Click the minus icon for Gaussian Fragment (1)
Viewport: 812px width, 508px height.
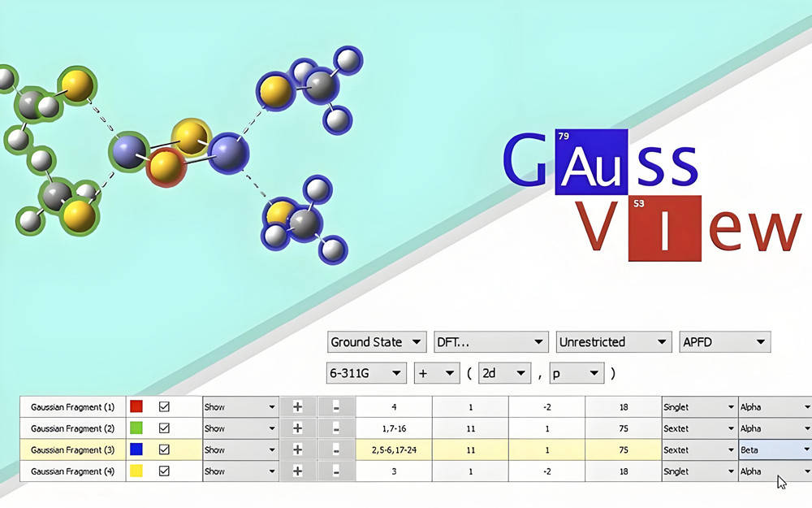tap(336, 406)
